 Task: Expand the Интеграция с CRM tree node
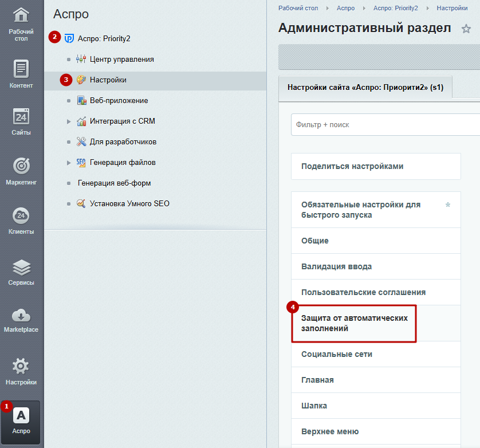[69, 121]
